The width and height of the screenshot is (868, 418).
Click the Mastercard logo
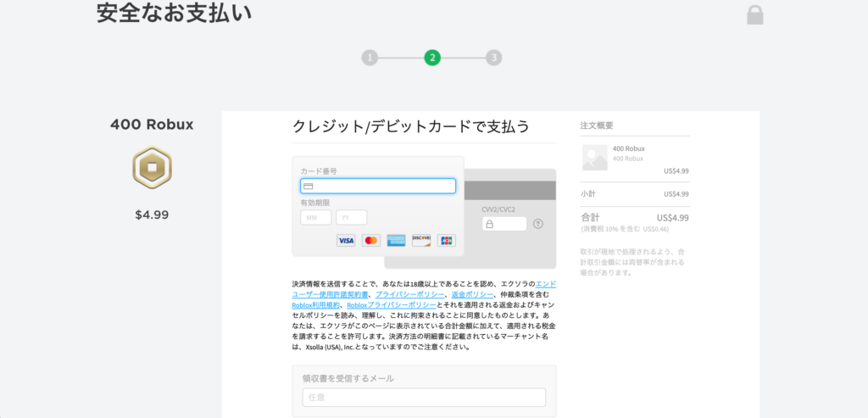(371, 240)
